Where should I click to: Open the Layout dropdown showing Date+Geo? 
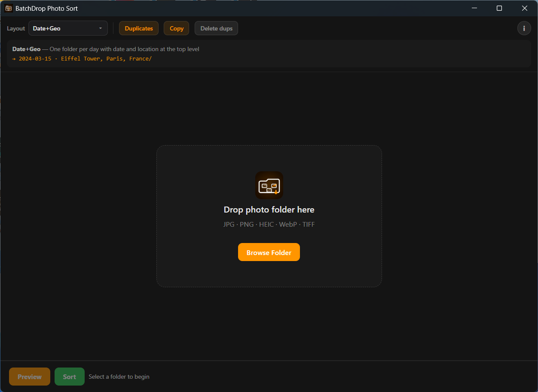[x=68, y=28]
